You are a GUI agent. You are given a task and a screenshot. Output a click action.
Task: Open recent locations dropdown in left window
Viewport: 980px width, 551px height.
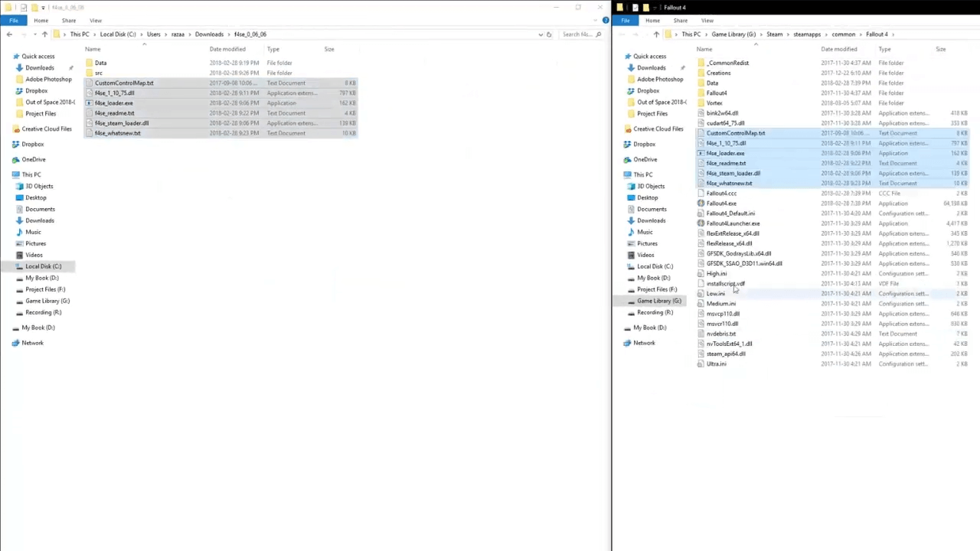(34, 34)
